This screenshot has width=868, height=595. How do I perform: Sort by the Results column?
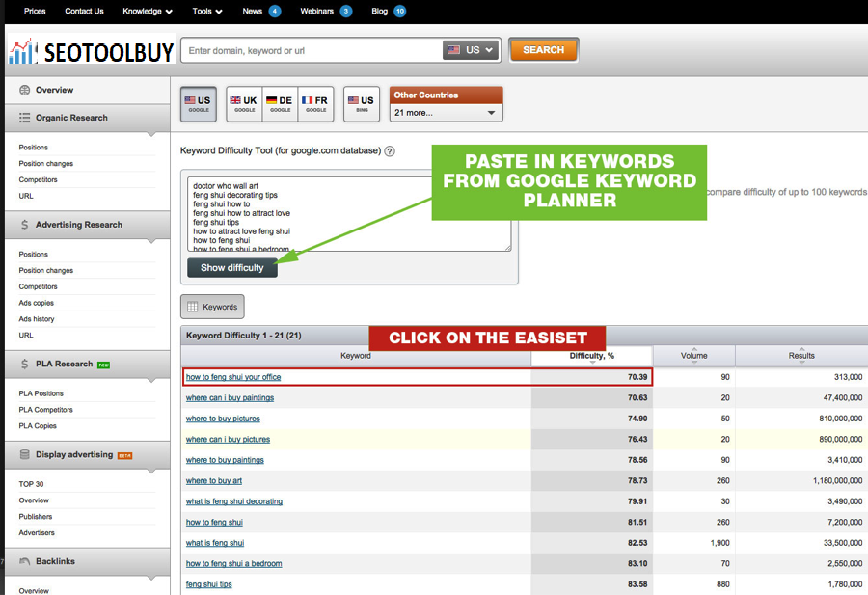801,356
